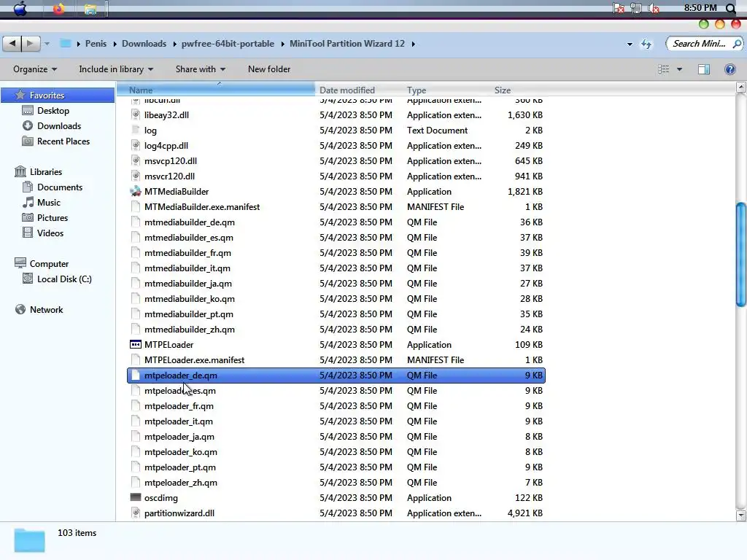Image resolution: width=747 pixels, height=560 pixels.
Task: Click the network tray icon
Action: 636,8
